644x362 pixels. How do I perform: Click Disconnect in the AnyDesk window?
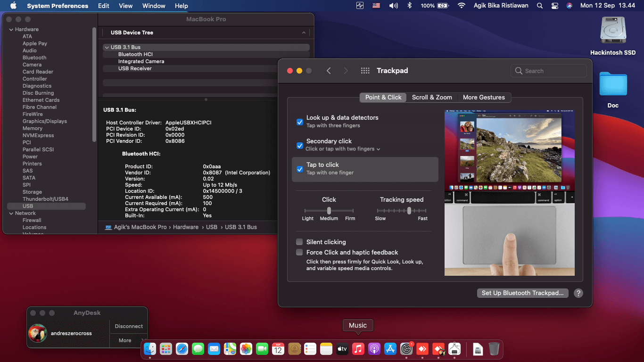(128, 326)
